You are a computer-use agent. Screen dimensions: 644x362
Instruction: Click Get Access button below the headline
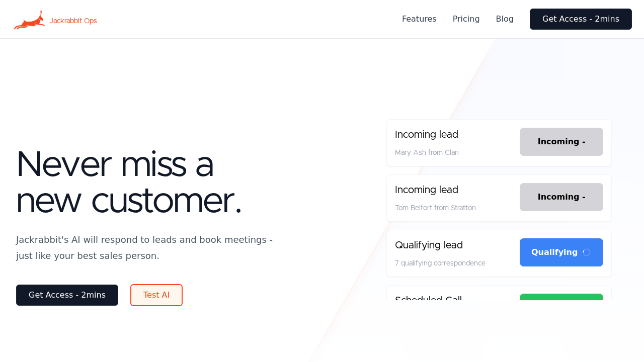(67, 295)
